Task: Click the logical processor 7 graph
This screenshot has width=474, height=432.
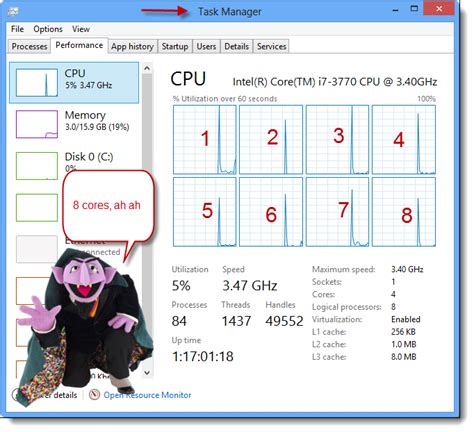Action: [x=337, y=212]
